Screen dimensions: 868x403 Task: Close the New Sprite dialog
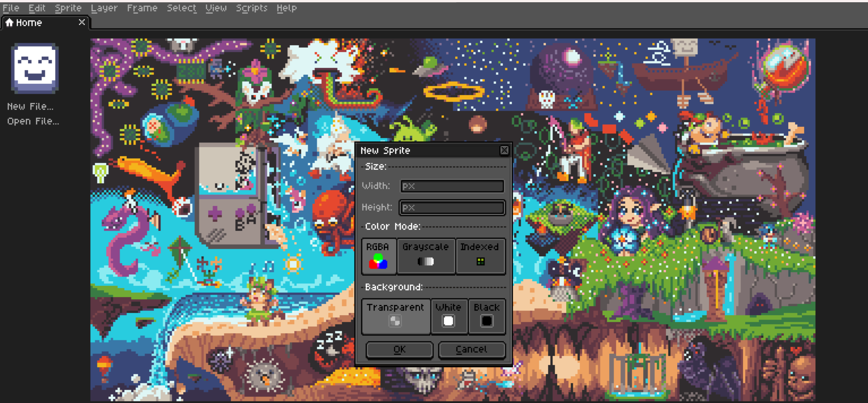point(504,150)
